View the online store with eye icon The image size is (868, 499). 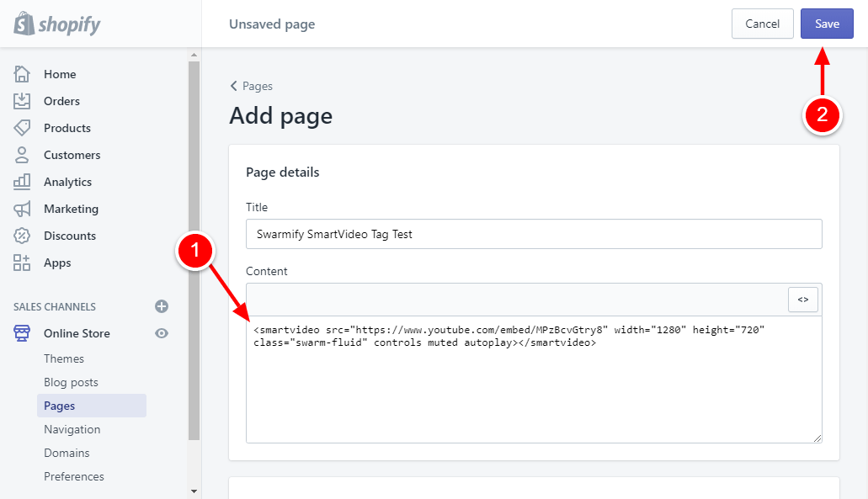pyautogui.click(x=162, y=333)
